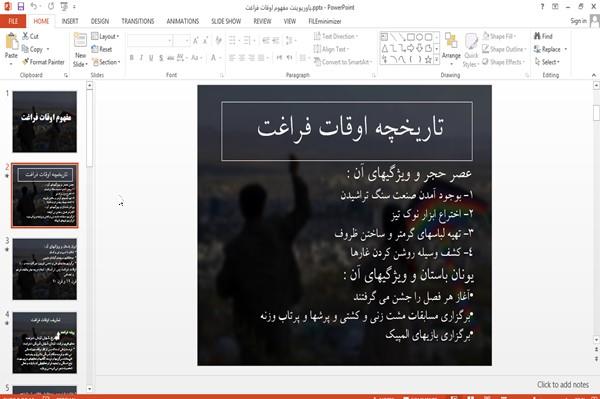The image size is (600, 399).
Task: Switch to the SLIDE SHOW tab
Action: pyautogui.click(x=226, y=21)
